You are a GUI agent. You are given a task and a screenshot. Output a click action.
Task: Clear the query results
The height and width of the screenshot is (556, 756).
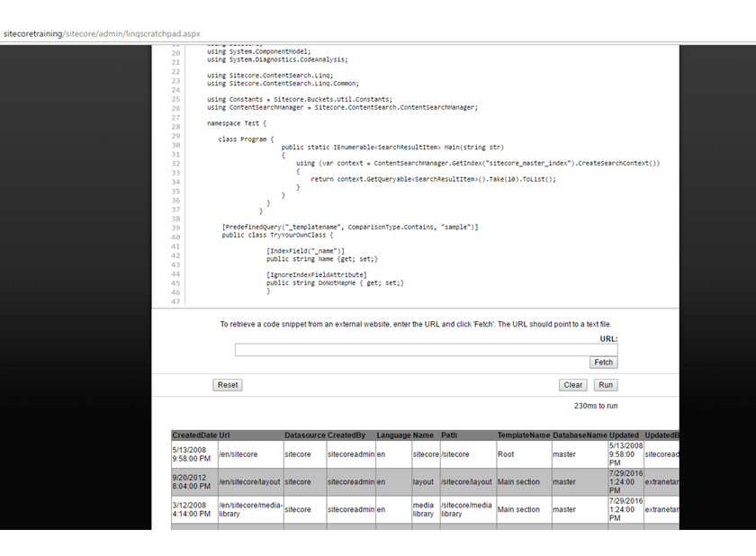[572, 384]
